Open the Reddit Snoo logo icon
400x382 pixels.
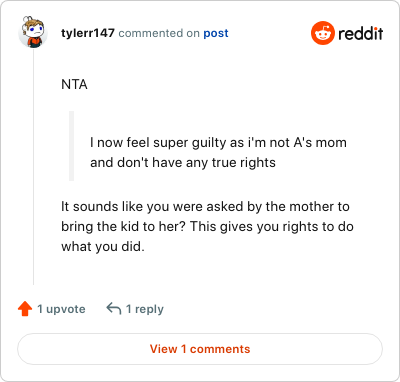[x=323, y=33]
